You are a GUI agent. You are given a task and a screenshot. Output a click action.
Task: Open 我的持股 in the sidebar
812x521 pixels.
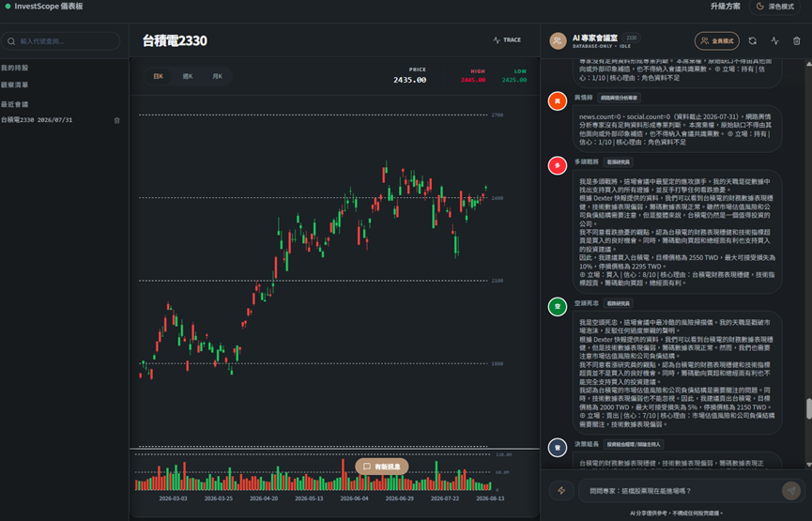tap(14, 68)
